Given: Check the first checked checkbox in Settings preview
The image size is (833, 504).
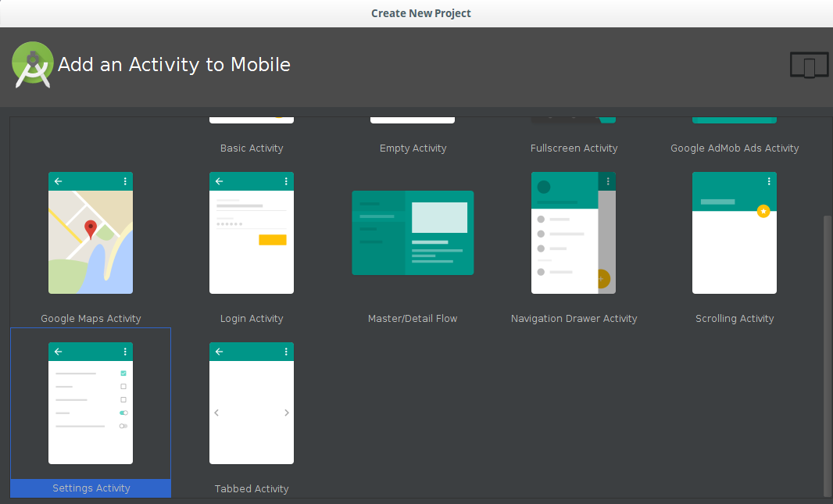Looking at the screenshot, I should click(x=123, y=373).
